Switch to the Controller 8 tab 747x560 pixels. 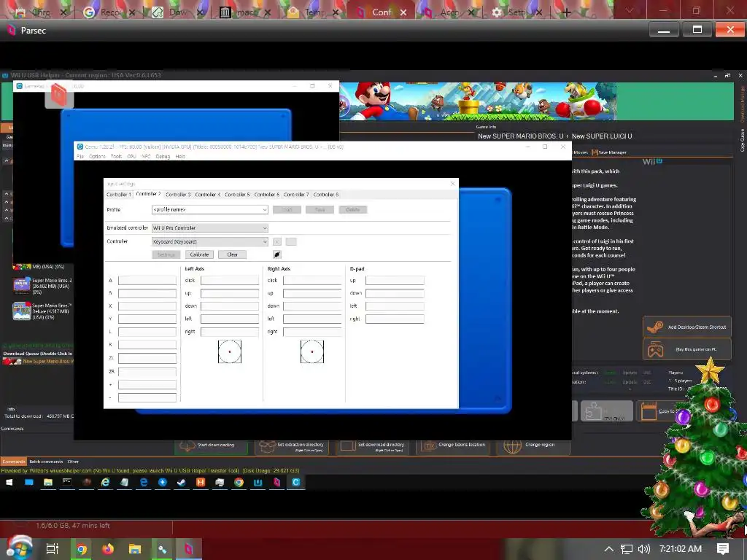coord(326,195)
